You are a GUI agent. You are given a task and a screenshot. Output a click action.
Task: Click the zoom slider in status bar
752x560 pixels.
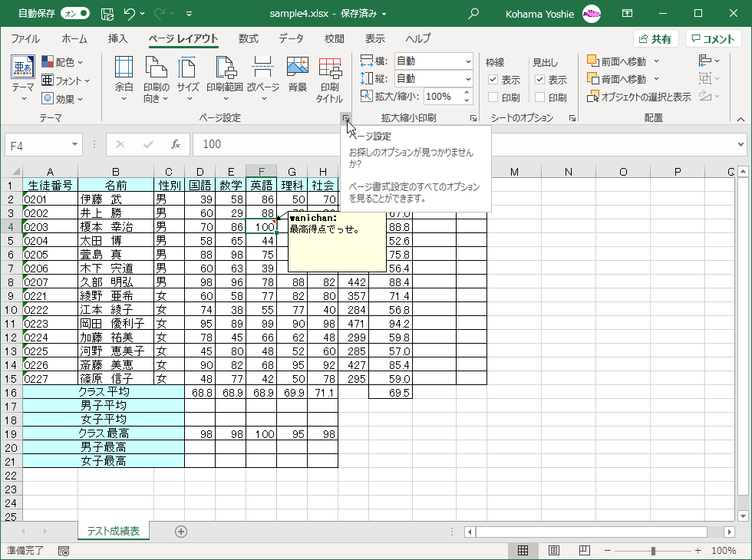click(x=653, y=551)
